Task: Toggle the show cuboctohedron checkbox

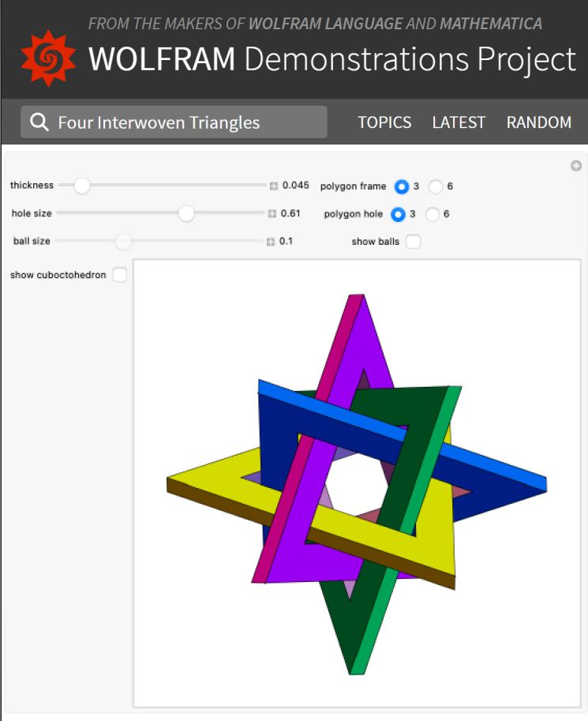Action: click(x=119, y=275)
